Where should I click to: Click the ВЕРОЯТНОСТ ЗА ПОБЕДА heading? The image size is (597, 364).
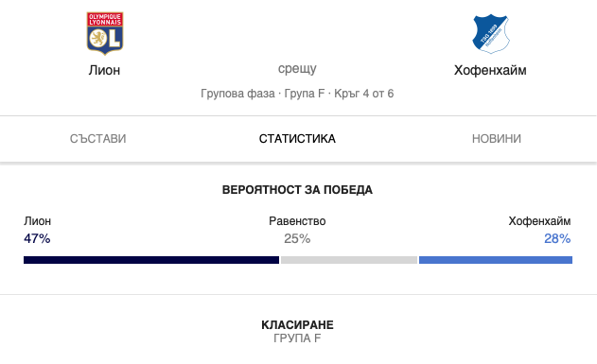[297, 190]
